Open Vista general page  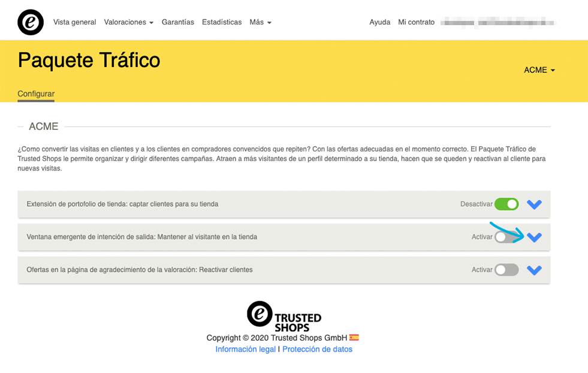click(75, 22)
